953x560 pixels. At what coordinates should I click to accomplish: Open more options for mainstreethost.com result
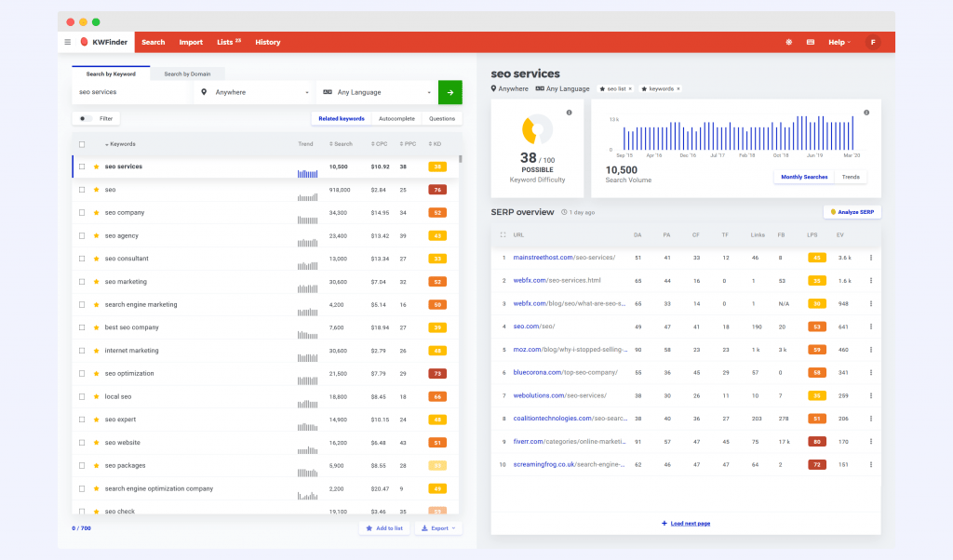point(871,258)
